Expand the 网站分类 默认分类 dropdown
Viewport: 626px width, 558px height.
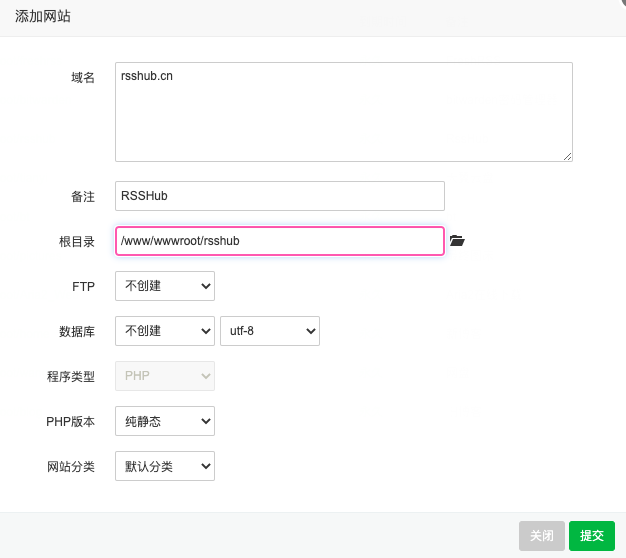coord(164,466)
